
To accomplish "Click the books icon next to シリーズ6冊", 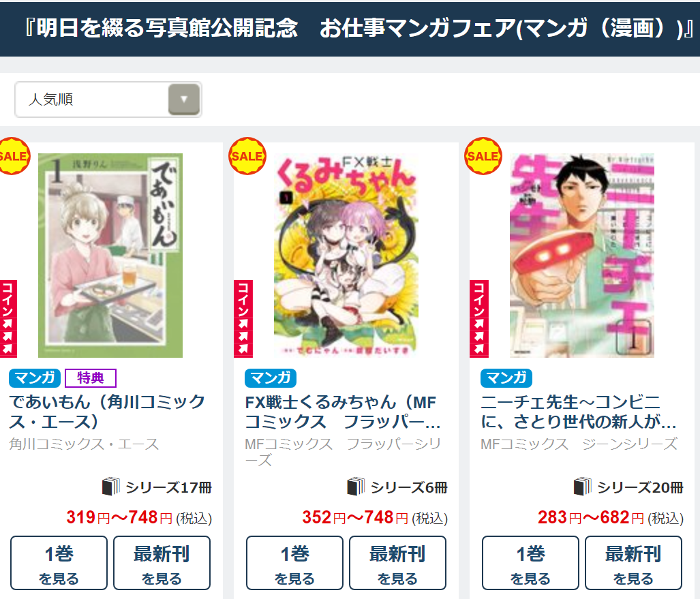I will 356,487.
